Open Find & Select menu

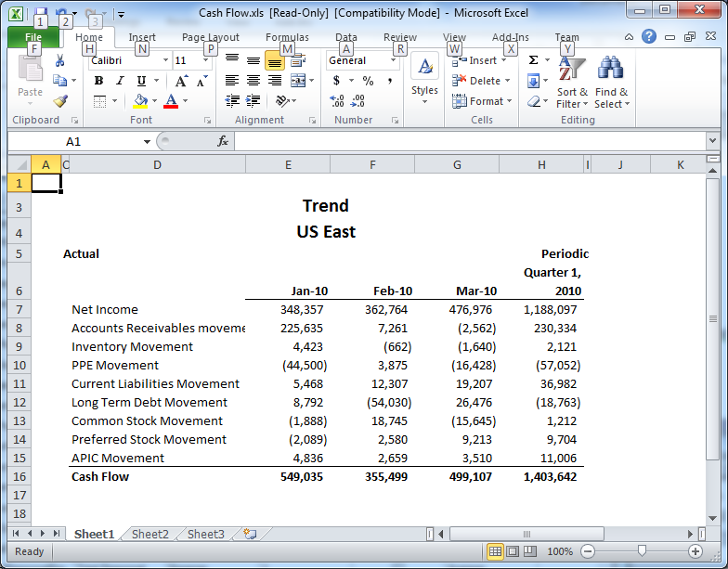(x=611, y=82)
